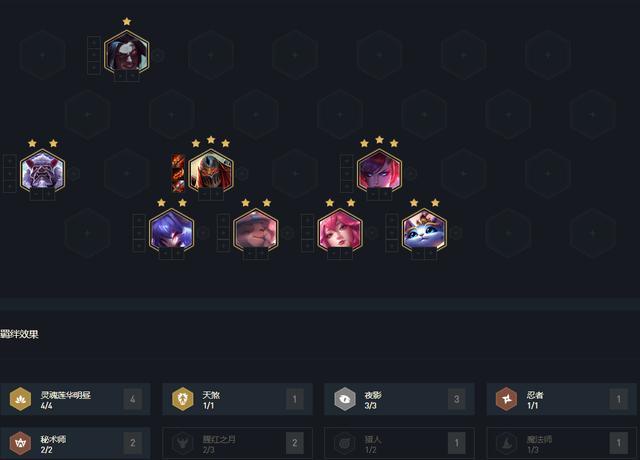640x460 pixels.
Task: Click the two-star Yuumi cat champion
Action: 424,231
